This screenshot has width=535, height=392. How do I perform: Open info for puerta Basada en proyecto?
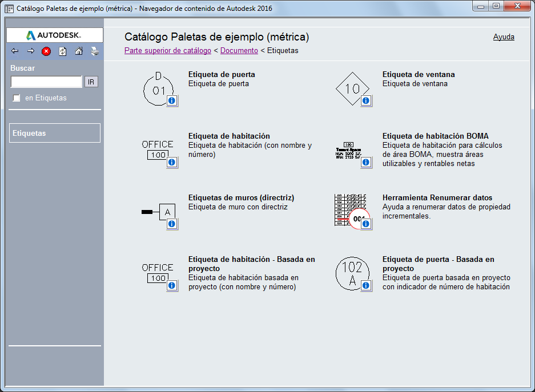366,285
